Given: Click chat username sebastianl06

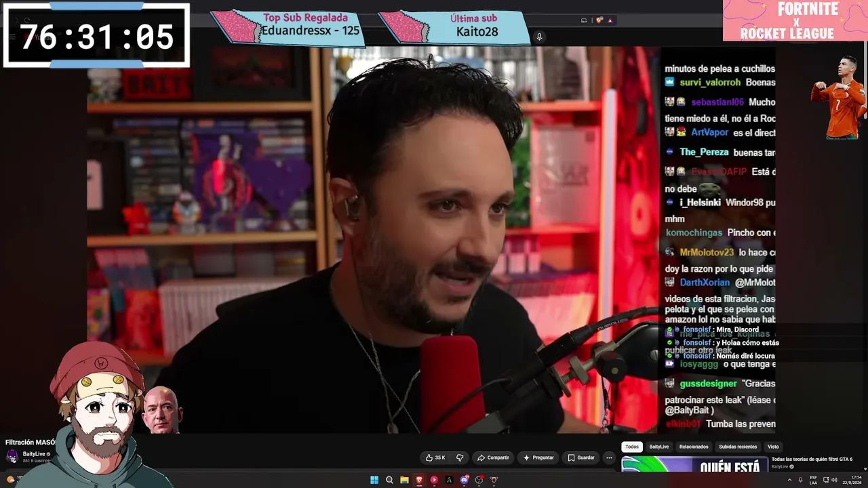Looking at the screenshot, I should pyautogui.click(x=717, y=102).
